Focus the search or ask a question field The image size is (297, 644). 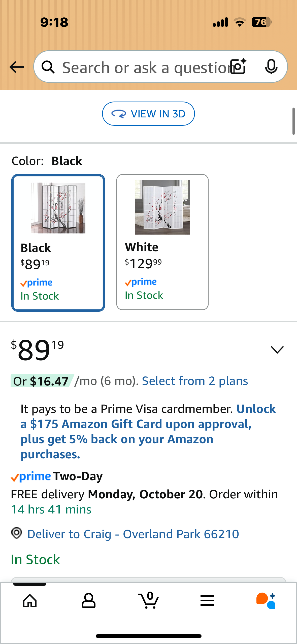coord(144,67)
